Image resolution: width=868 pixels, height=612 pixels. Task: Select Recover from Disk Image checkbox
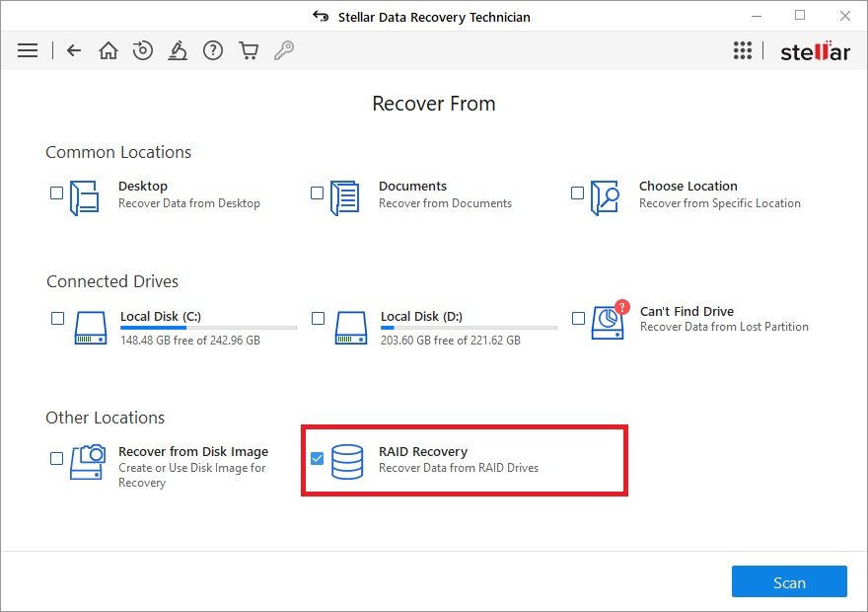56,459
